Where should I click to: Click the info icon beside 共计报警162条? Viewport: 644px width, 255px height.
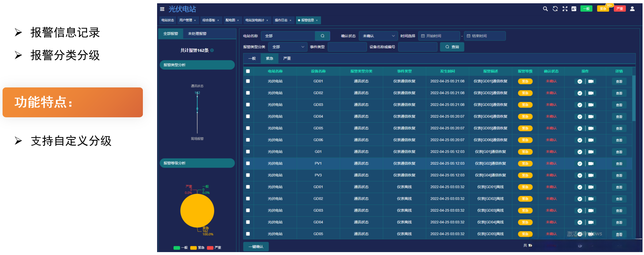212,50
